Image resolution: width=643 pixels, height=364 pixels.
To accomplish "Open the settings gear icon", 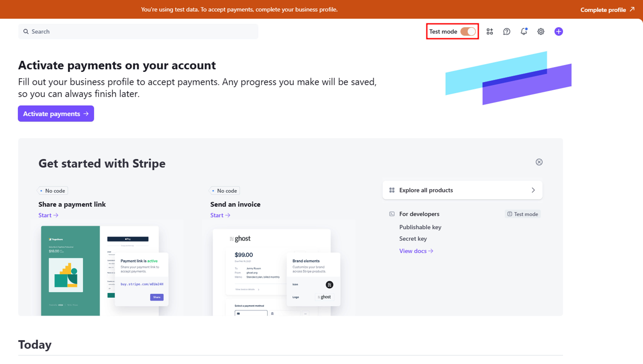I will point(541,32).
